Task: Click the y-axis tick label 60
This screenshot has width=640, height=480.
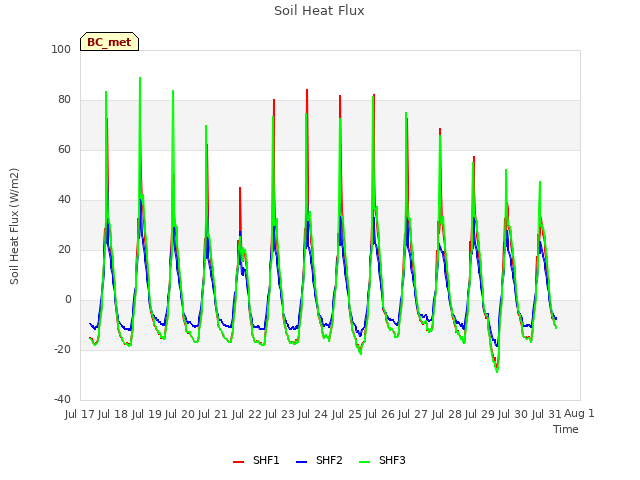Action: [64, 149]
